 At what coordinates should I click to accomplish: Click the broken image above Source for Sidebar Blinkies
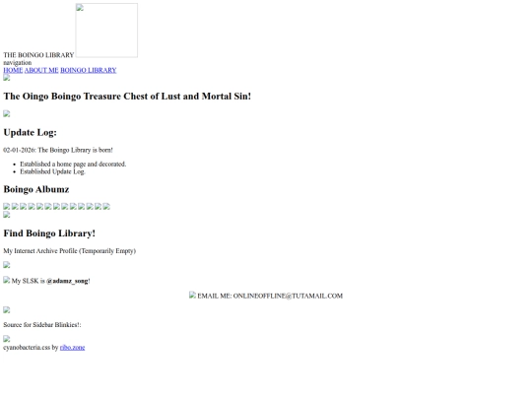pos(7,309)
